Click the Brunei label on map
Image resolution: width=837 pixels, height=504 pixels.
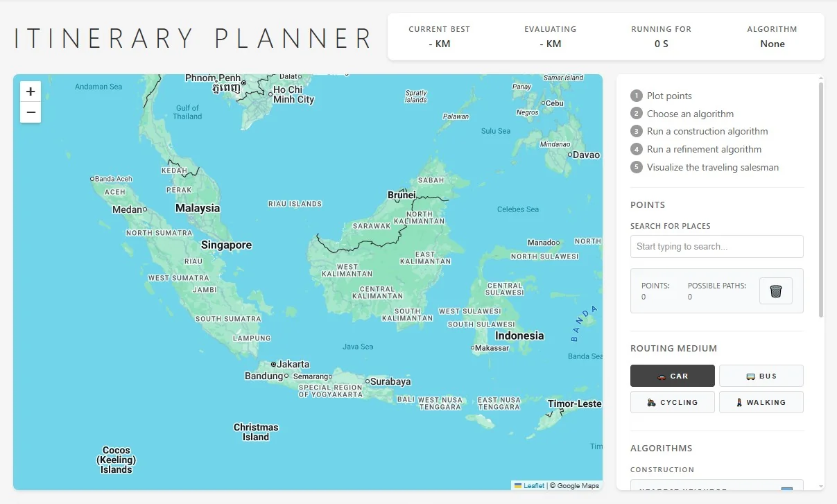[402, 195]
